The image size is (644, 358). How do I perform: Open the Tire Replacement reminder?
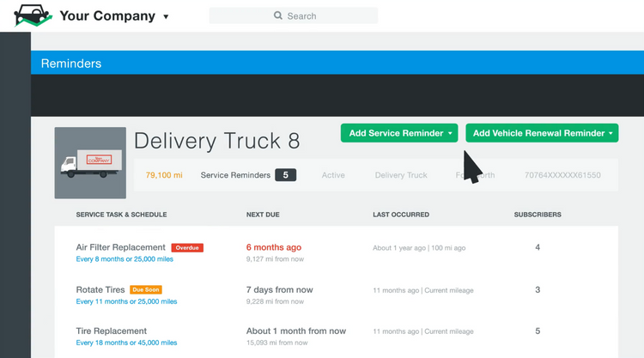pos(112,331)
